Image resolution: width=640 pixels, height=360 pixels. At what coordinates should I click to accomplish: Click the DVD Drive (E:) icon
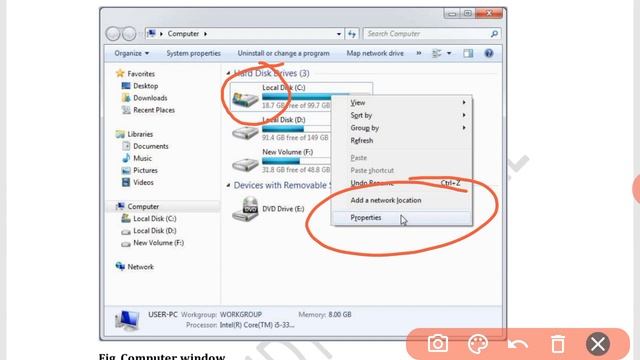(x=245, y=209)
